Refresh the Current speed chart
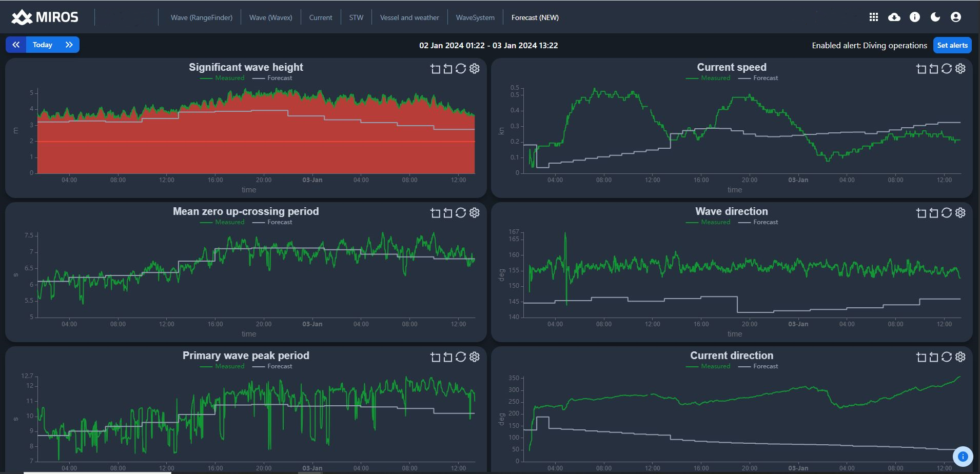 947,69
